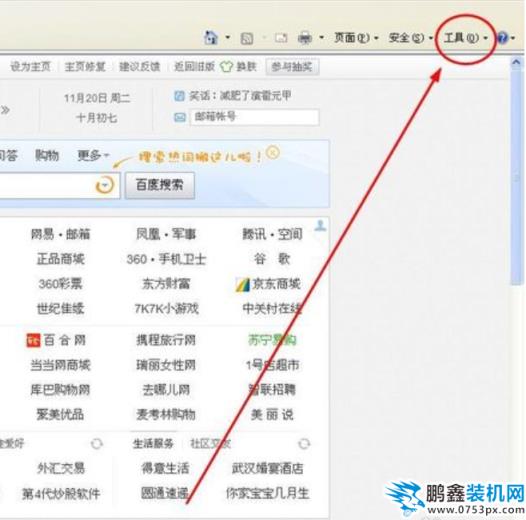This screenshot has height=520, width=526.
Task: Click the Home icon in IE toolbar
Action: [211, 37]
